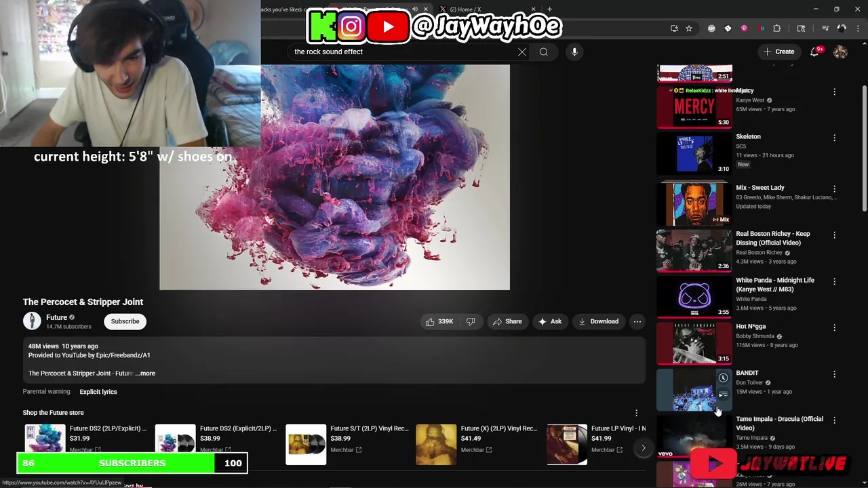Open Mix - Sweet Lady thumbnail
868x488 pixels.
tap(694, 203)
